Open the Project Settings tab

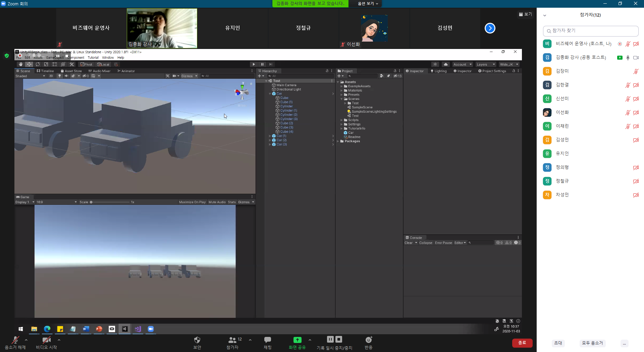[492, 71]
